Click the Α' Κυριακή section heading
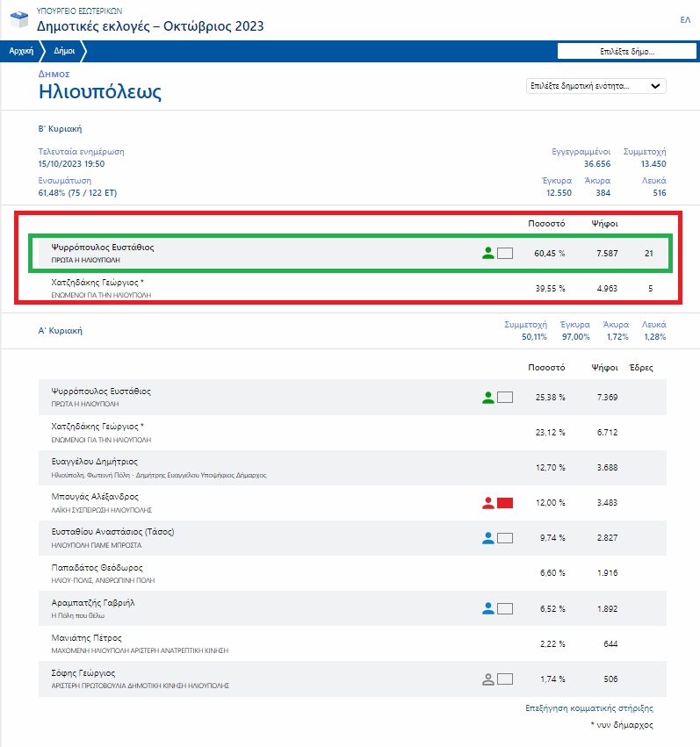The height and width of the screenshot is (747, 700). pos(60,331)
